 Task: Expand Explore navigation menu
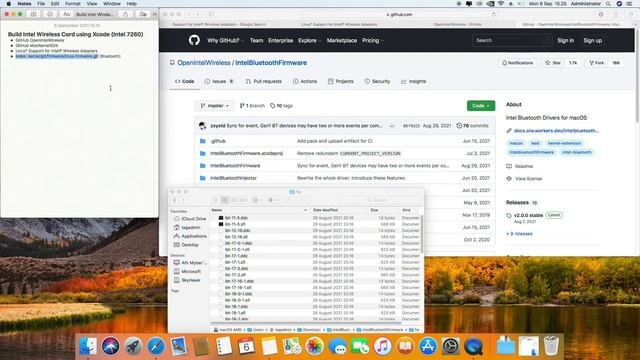pos(309,40)
